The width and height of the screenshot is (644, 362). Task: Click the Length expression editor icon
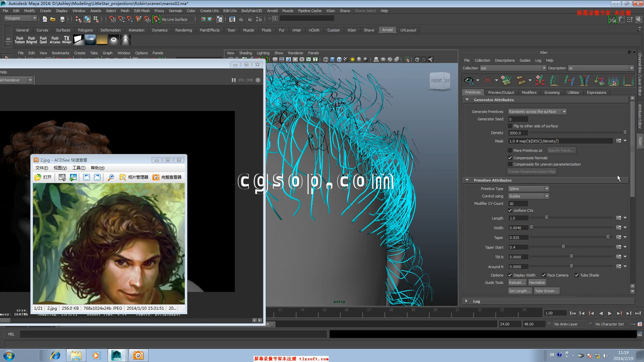pyautogui.click(x=619, y=218)
